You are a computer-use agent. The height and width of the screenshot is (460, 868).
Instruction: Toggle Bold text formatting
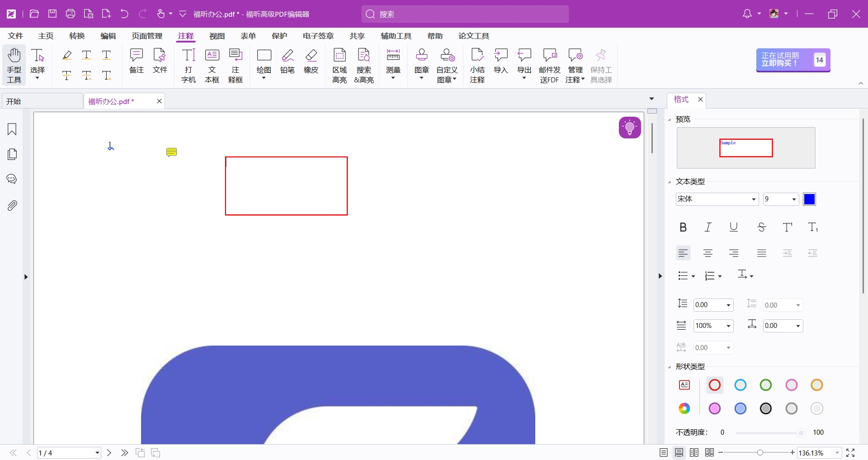coord(683,228)
